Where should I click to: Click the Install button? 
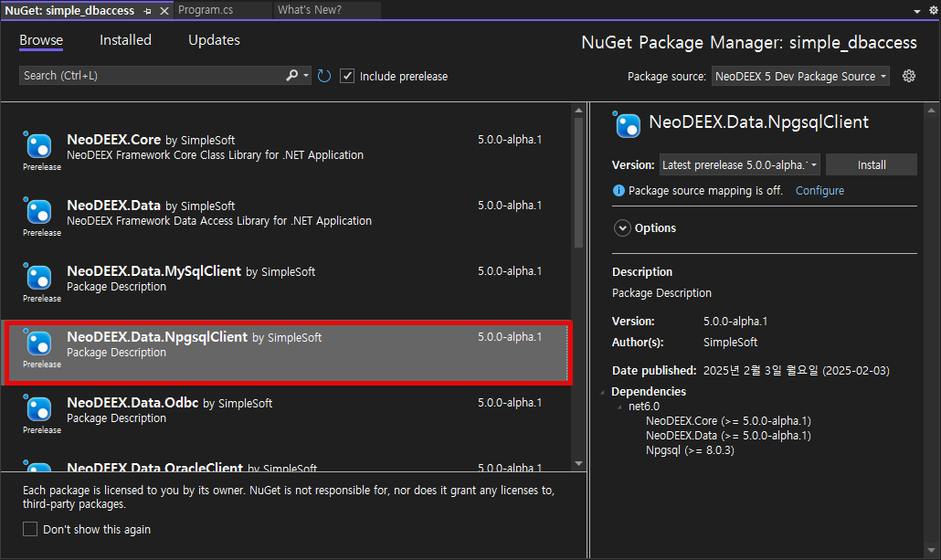(x=872, y=164)
